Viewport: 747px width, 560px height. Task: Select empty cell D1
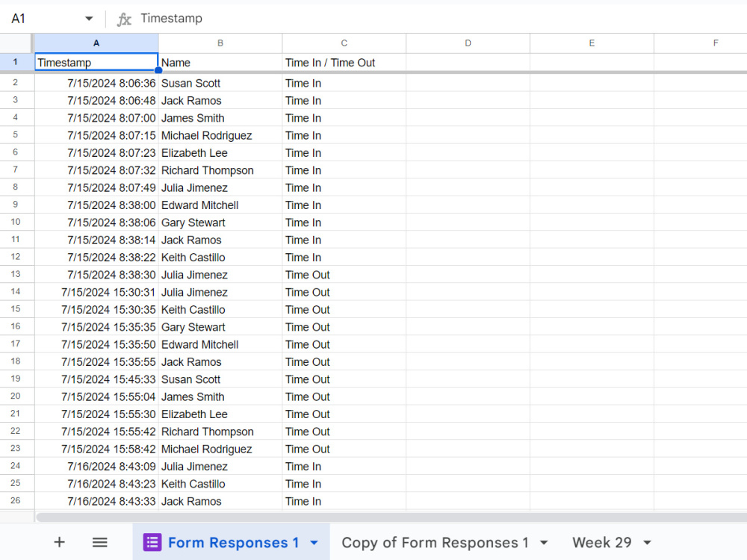click(468, 63)
